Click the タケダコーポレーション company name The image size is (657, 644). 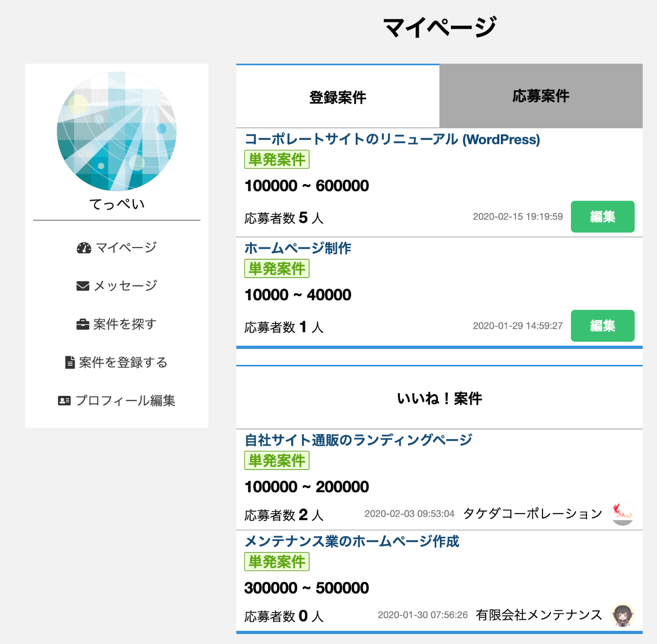532,514
